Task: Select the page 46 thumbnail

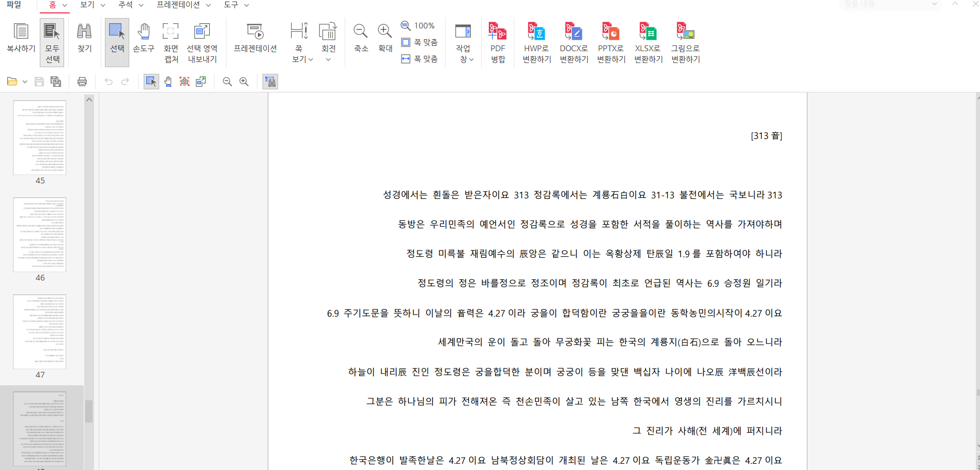Action: pos(40,235)
